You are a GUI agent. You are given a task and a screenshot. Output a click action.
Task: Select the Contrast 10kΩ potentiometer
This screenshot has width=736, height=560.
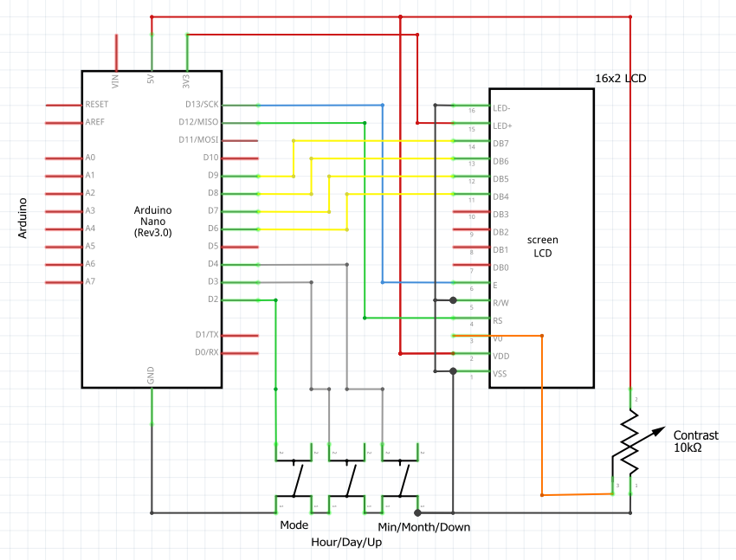[x=631, y=441]
